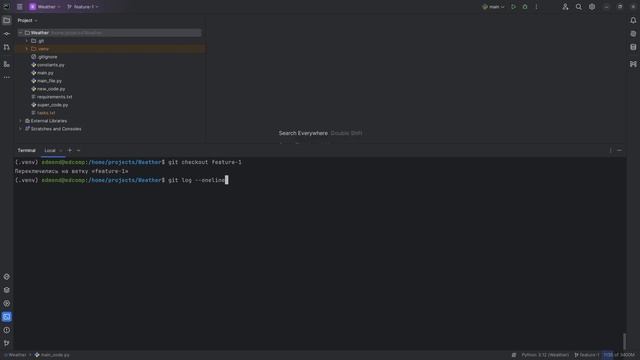Open the bottom icon in right sidebar

[x=633, y=64]
